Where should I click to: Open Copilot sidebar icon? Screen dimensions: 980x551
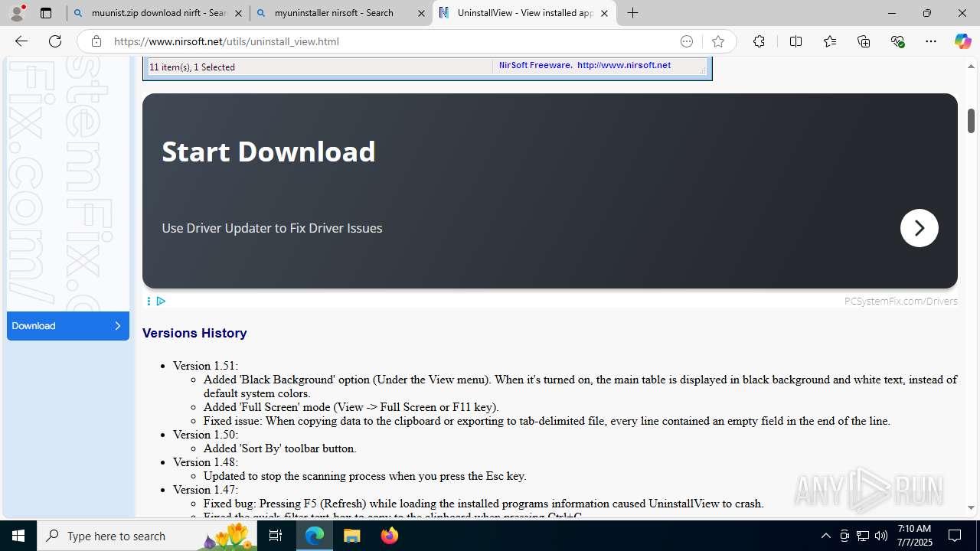(962, 41)
